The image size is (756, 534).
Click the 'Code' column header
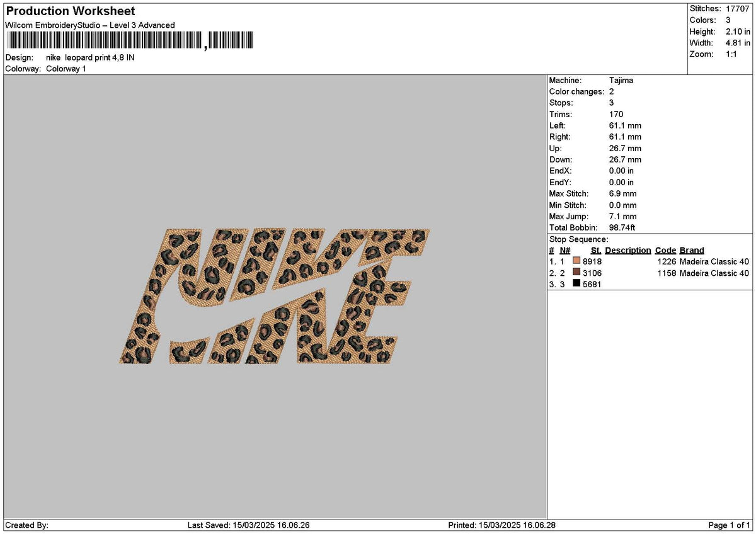pyautogui.click(x=665, y=250)
